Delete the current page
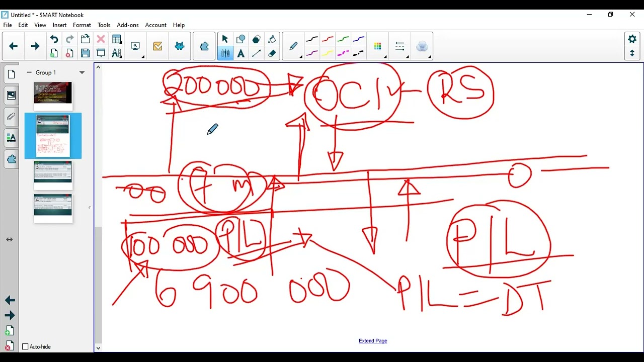The width and height of the screenshot is (644, 362). click(x=69, y=53)
